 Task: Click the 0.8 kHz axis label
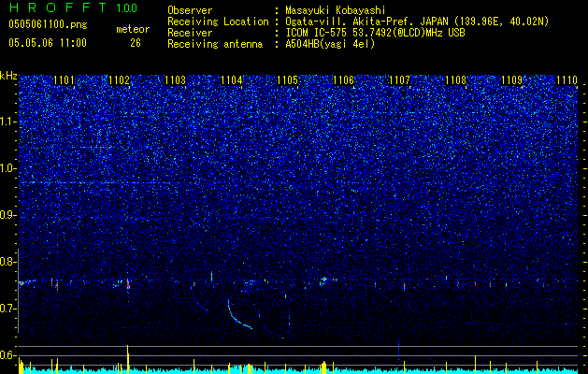[x=7, y=262]
